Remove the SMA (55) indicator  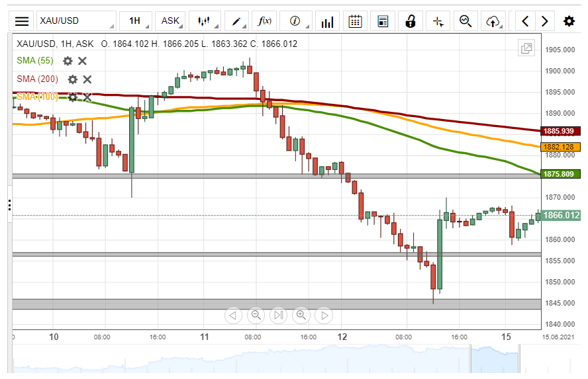(x=83, y=61)
